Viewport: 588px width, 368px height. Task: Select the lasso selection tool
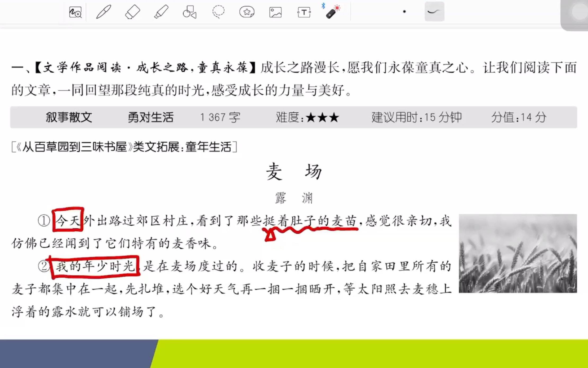click(218, 11)
